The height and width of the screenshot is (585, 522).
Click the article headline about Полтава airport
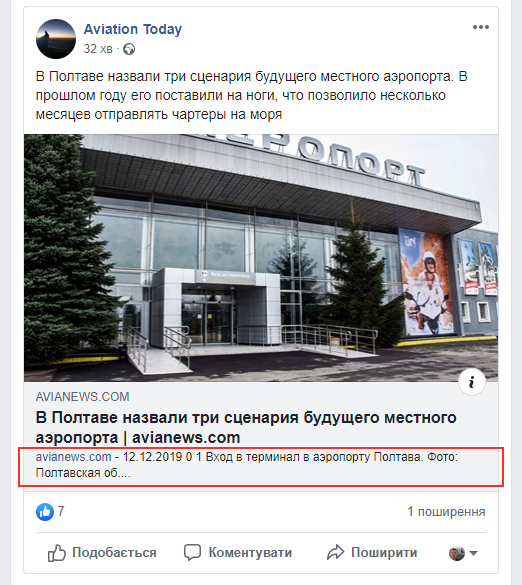246,428
